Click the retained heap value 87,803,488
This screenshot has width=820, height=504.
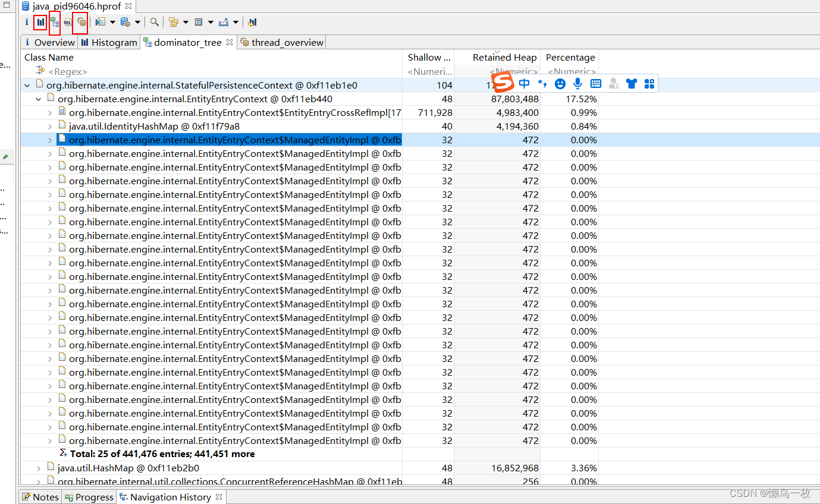pyautogui.click(x=515, y=99)
